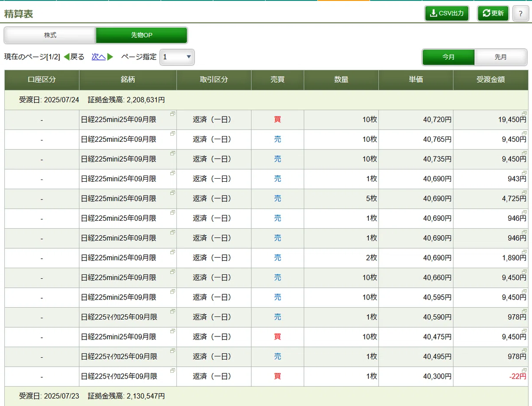Open popup icon in 銘柄 cell of 40,475円 row
The image size is (532, 406).
click(x=172, y=331)
